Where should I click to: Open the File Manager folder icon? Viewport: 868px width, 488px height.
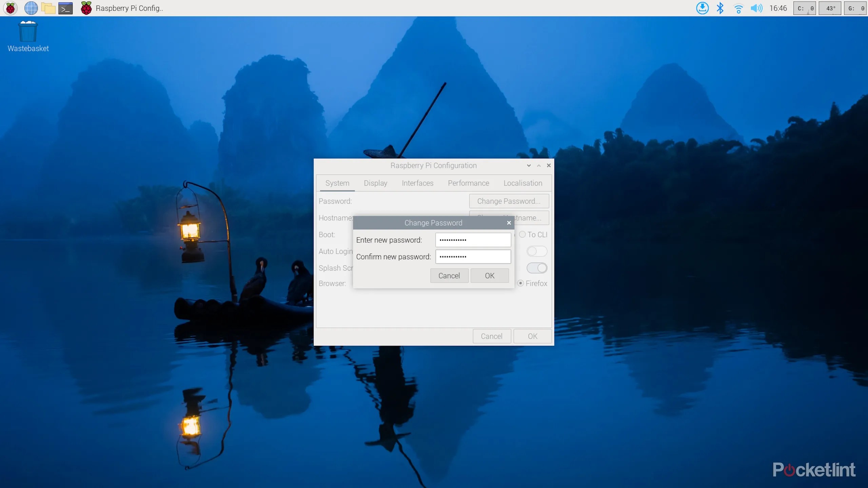48,8
